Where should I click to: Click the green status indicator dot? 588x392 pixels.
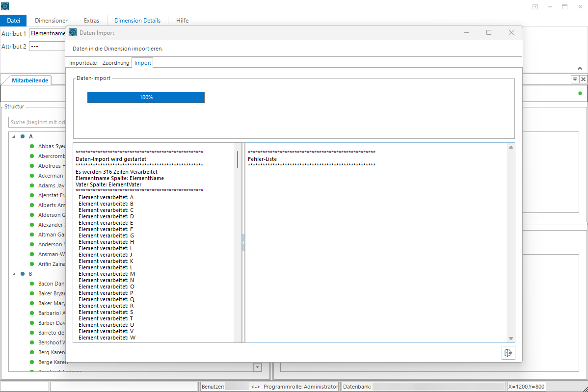tap(580, 93)
